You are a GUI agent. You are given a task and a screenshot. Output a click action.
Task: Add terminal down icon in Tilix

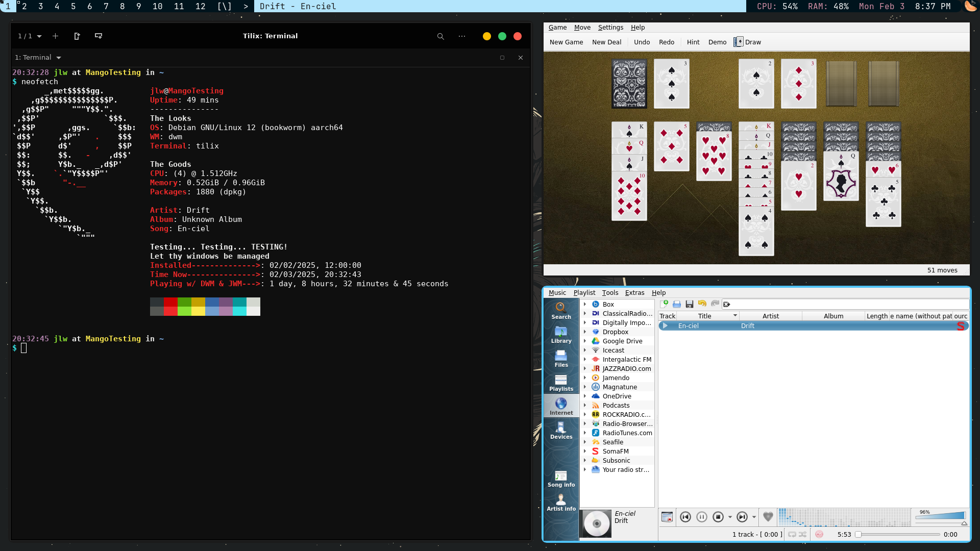99,36
